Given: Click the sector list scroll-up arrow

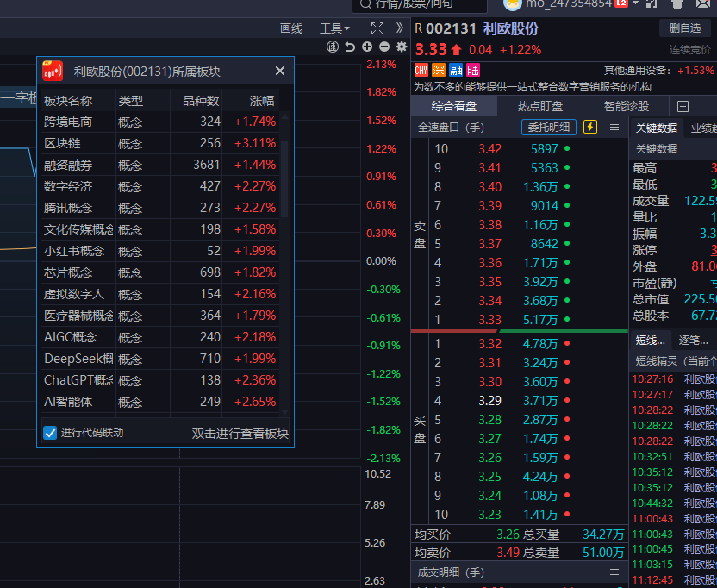Looking at the screenshot, I should click(x=284, y=116).
